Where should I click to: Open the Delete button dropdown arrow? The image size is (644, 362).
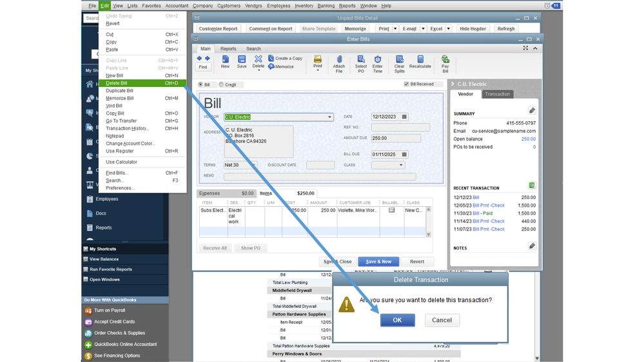click(259, 71)
